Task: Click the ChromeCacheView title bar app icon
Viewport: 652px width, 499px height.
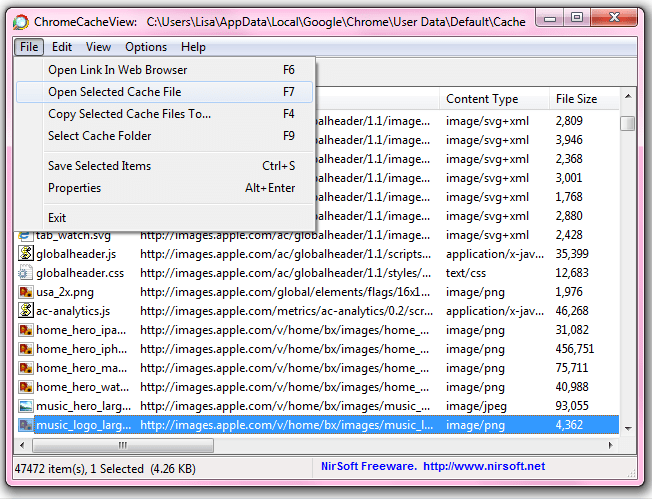Action: [21, 22]
